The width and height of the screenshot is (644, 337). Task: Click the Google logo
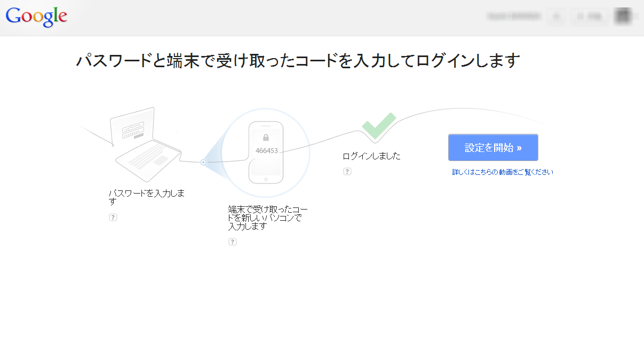click(36, 17)
